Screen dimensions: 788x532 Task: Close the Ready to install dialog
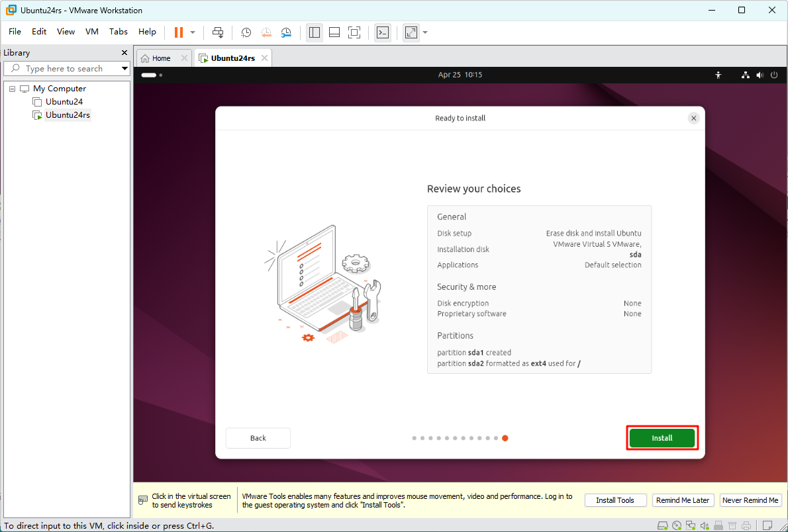[693, 118]
